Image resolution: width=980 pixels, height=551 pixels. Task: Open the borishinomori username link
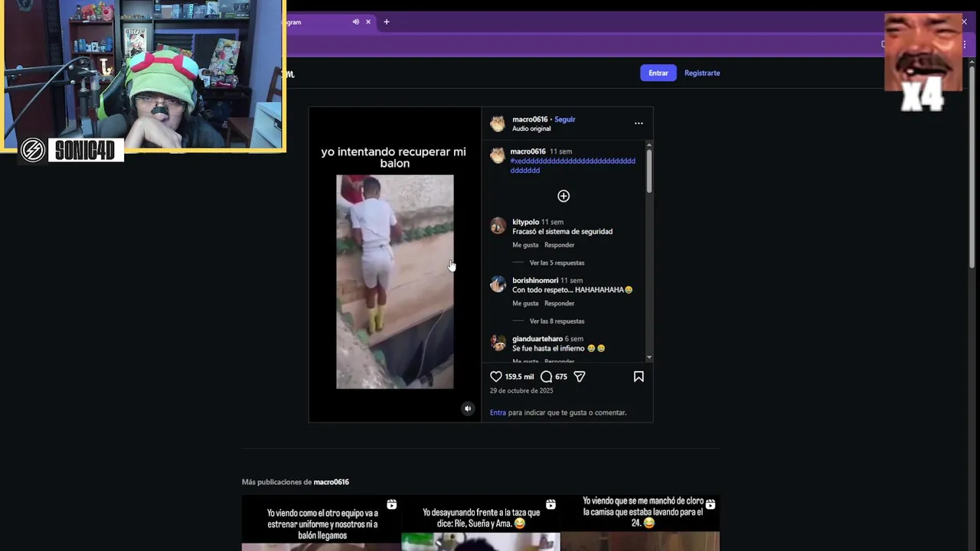[x=535, y=280]
